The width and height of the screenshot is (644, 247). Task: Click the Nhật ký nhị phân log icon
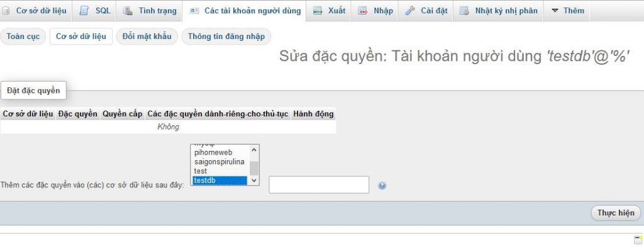coord(464,11)
